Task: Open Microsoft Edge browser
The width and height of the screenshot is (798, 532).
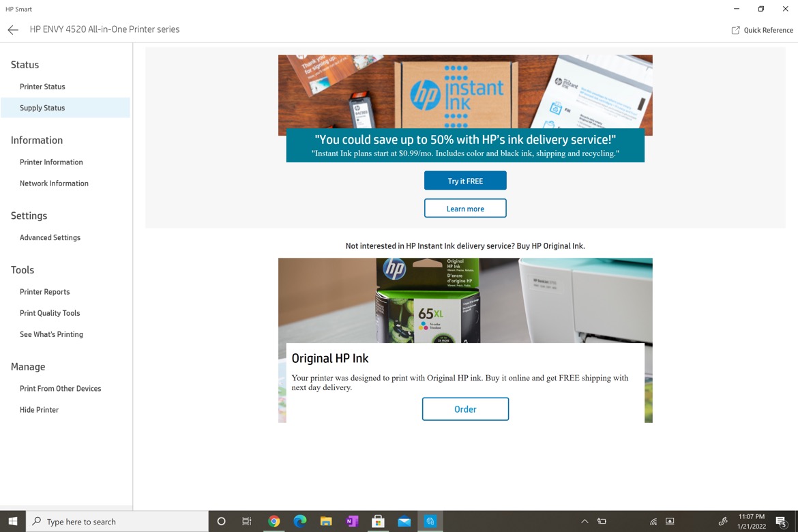Action: (x=300, y=521)
